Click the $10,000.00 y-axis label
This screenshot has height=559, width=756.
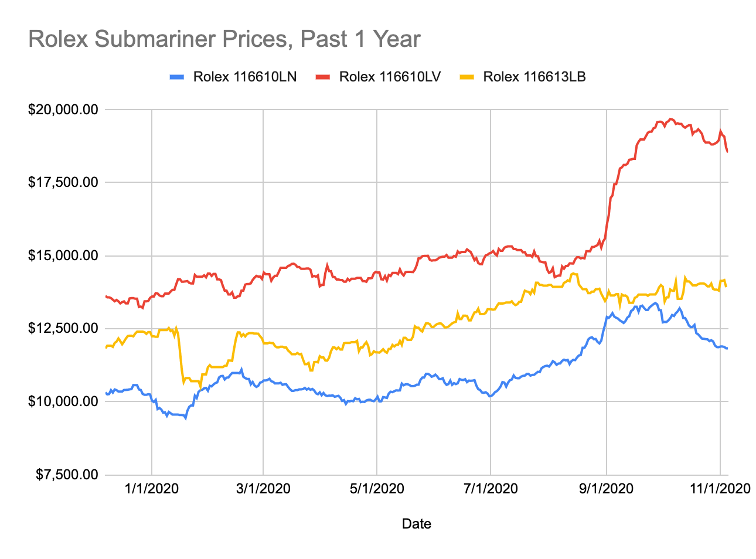[x=63, y=401]
